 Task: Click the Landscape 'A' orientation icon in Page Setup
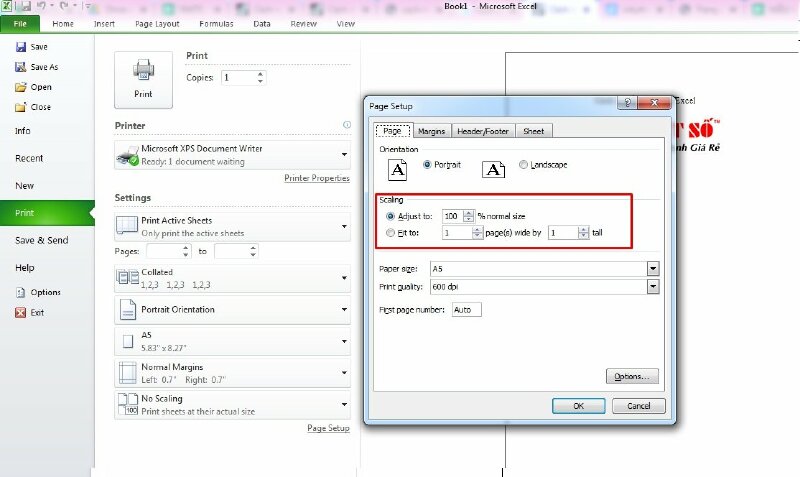493,169
